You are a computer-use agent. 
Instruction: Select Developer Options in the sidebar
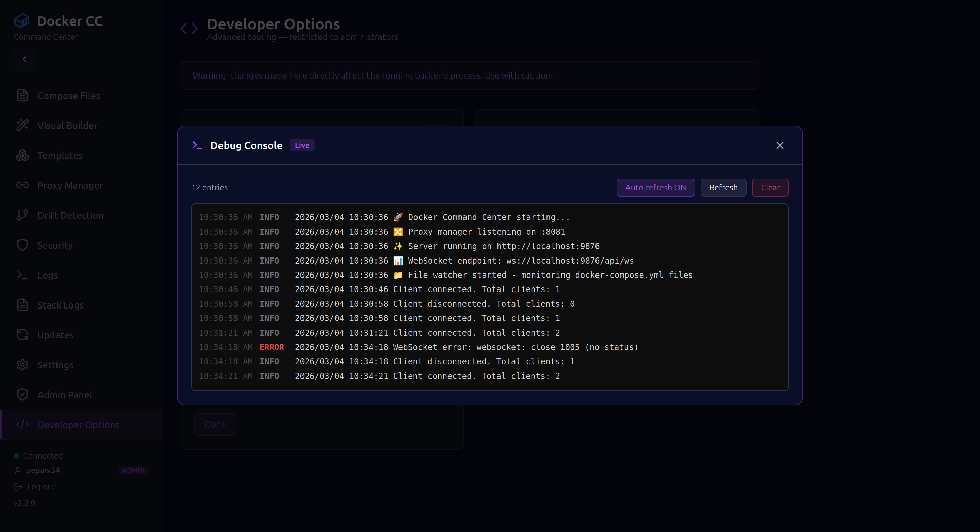point(78,425)
